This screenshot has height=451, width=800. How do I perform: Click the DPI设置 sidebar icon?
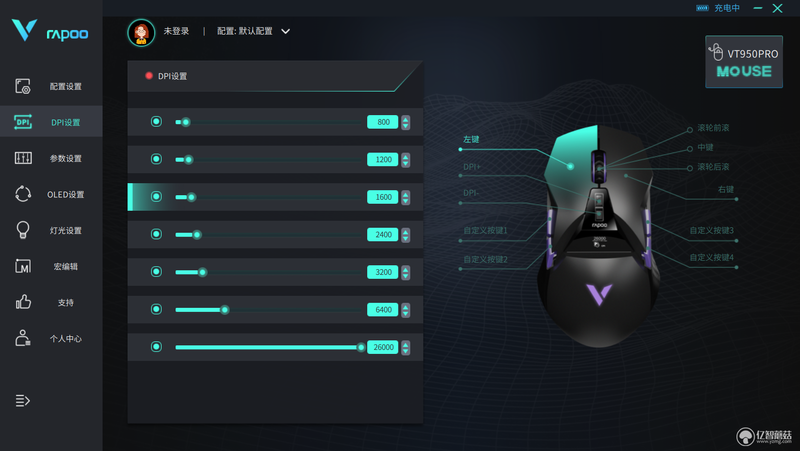tap(23, 122)
